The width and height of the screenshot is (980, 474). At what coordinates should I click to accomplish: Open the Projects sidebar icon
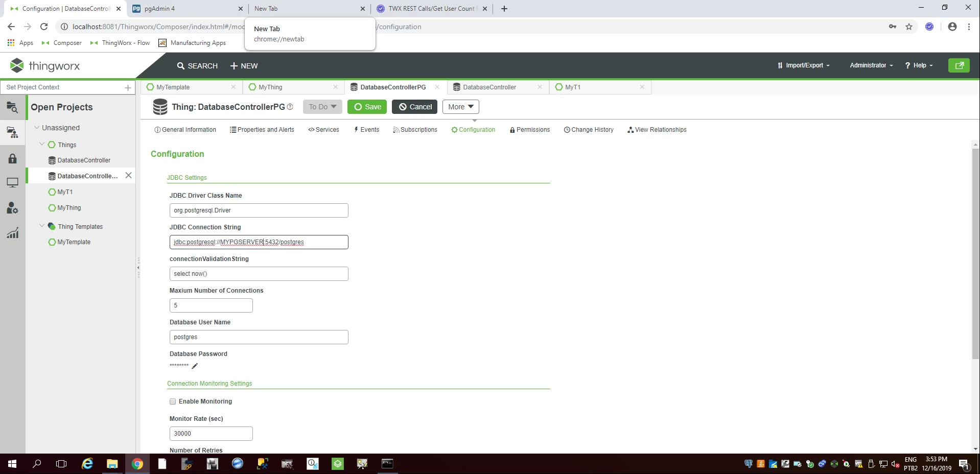click(13, 133)
